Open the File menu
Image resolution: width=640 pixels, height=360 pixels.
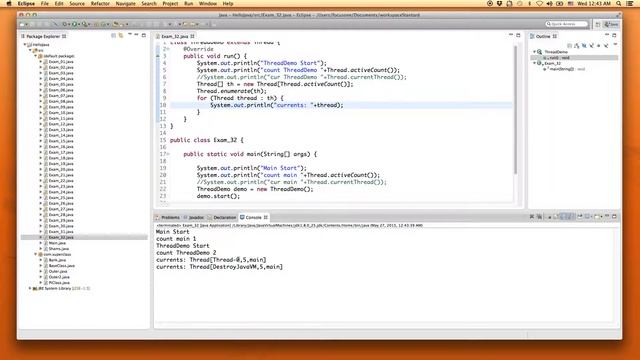pyautogui.click(x=44, y=3)
